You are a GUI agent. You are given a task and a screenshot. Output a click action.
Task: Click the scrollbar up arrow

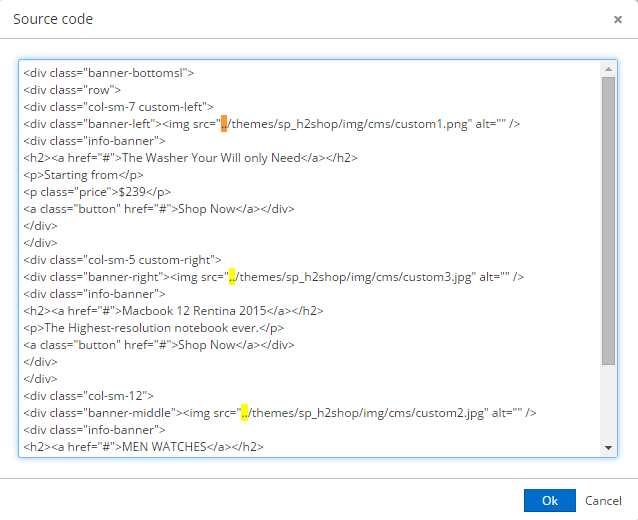click(608, 69)
